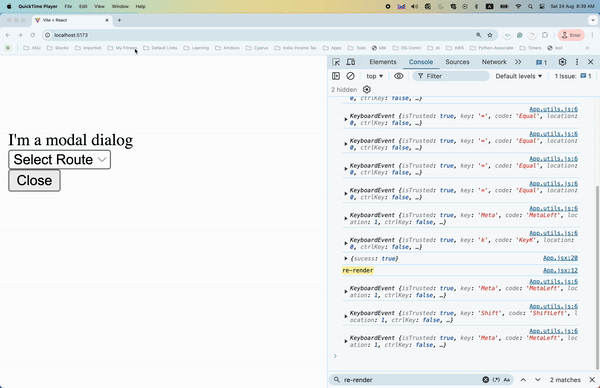This screenshot has width=600, height=388.
Task: Reload the localhost page
Action: coord(33,35)
